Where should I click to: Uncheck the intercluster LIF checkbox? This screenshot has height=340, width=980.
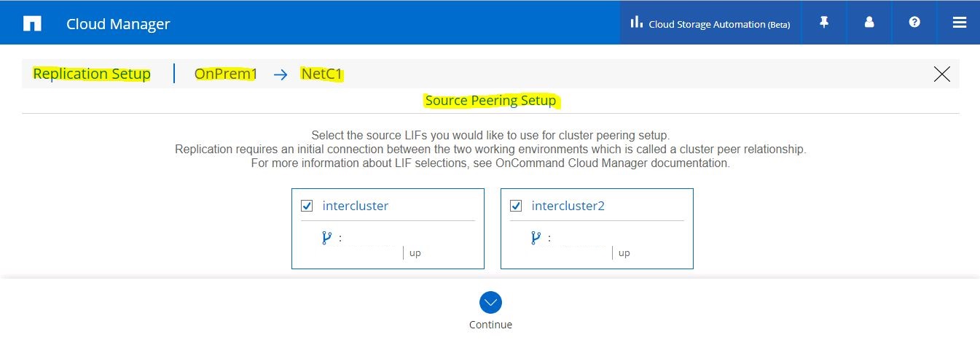[307, 206]
